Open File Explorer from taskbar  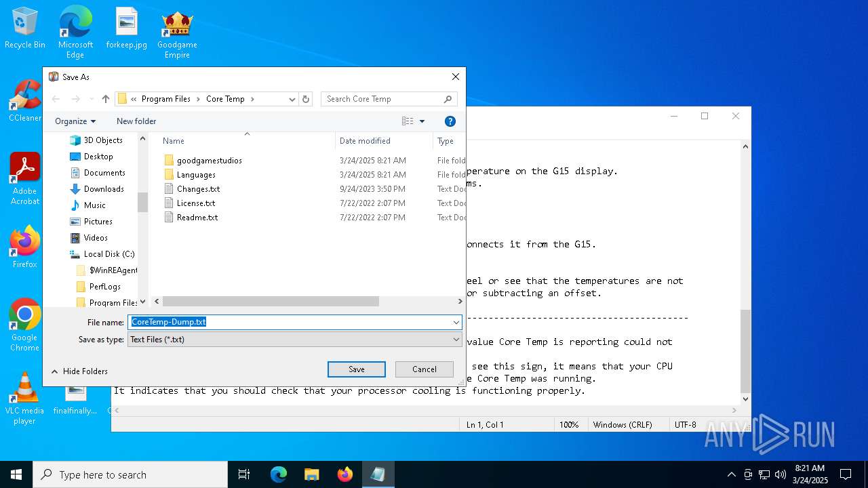point(311,474)
